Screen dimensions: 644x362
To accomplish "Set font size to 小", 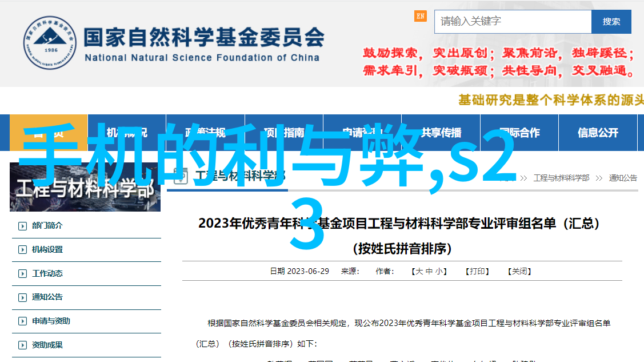I will (439, 271).
